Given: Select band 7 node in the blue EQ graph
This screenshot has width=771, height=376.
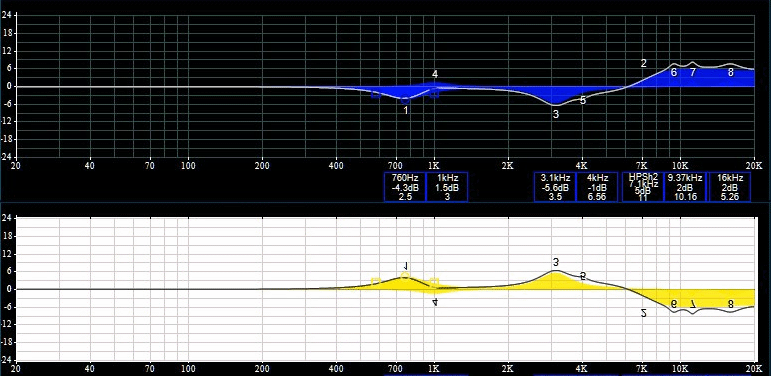Looking at the screenshot, I should (x=692, y=72).
